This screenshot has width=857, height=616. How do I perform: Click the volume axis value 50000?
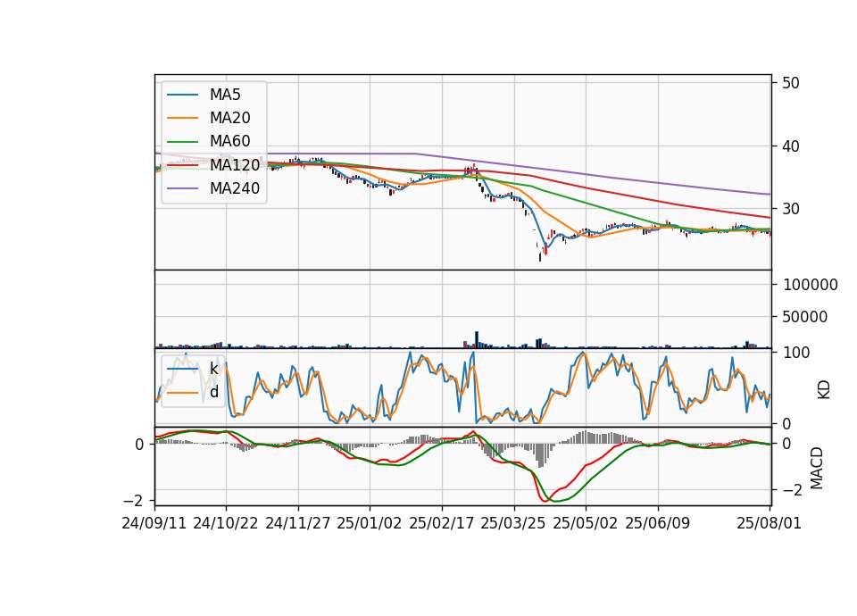click(x=805, y=317)
